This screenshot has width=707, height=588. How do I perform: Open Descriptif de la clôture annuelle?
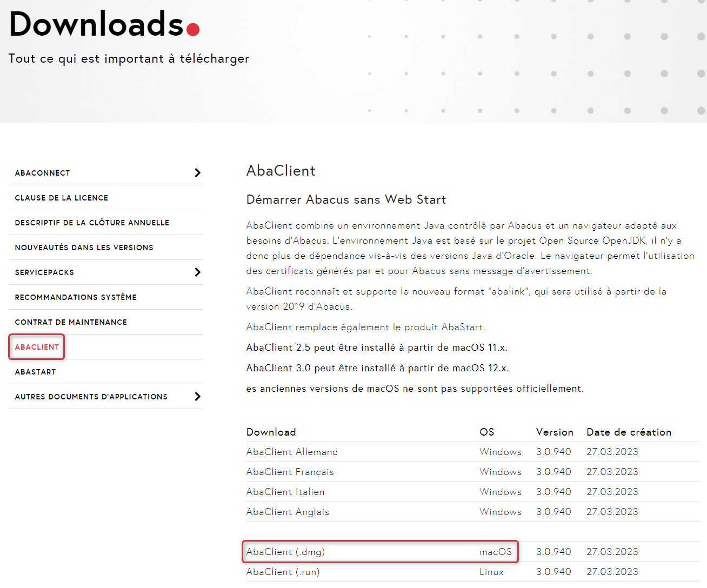[92, 223]
